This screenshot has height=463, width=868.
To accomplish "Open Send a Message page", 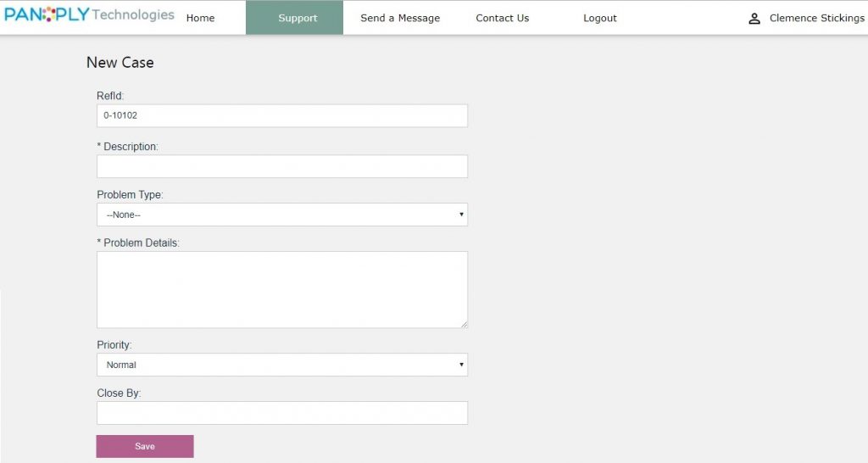I will click(x=400, y=18).
